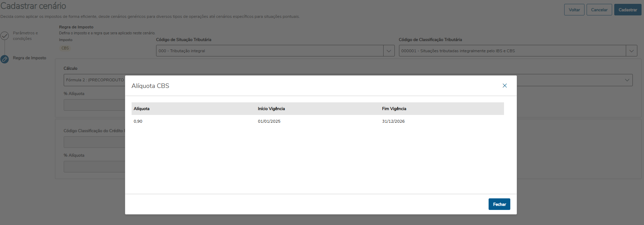Click the checkmark icon for Parâmetros e condições
The image size is (644, 225).
pyautogui.click(x=5, y=36)
